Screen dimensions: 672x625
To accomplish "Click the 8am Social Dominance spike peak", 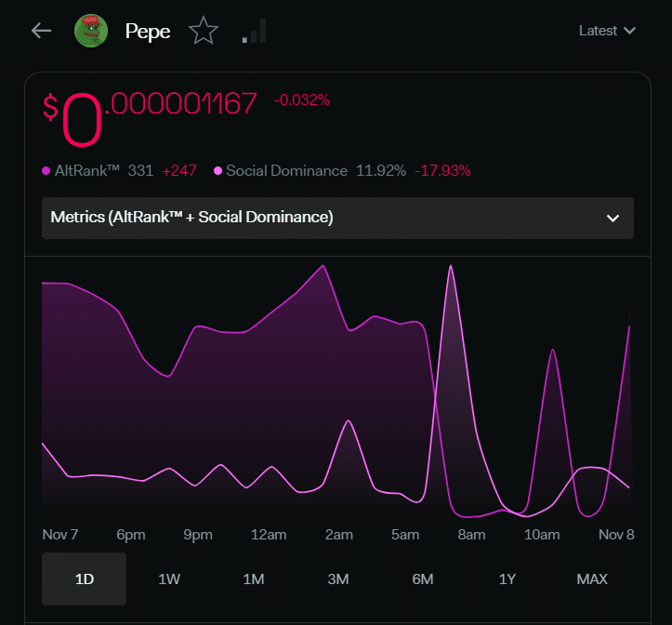I will [451, 266].
